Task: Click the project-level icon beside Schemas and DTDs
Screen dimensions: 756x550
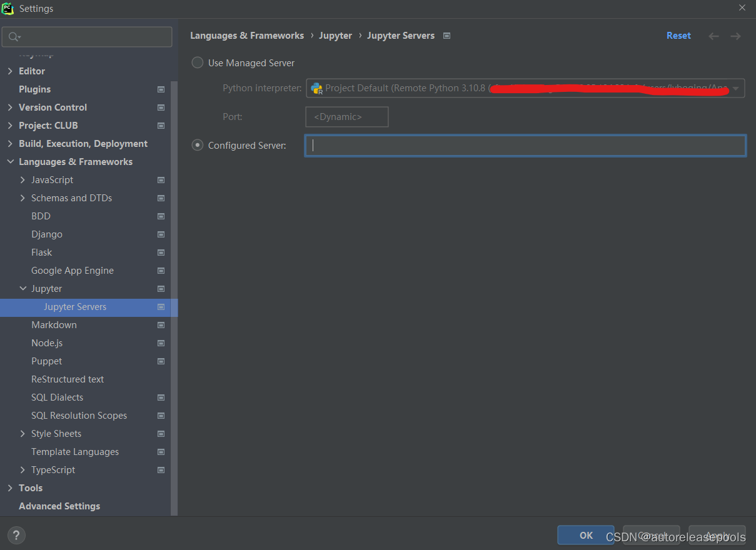Action: pos(161,198)
